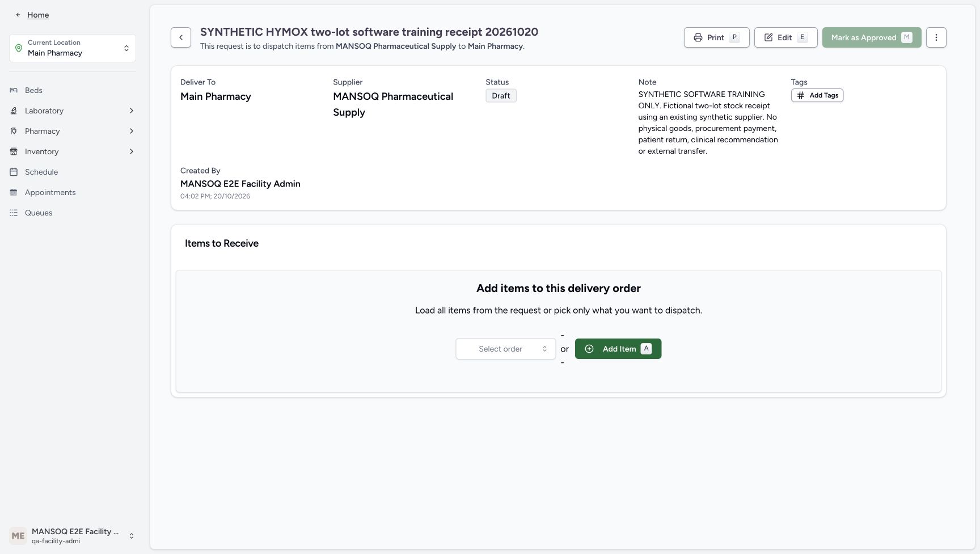The width and height of the screenshot is (980, 554).
Task: Expand the Pharmacy menu chevron
Action: point(132,131)
